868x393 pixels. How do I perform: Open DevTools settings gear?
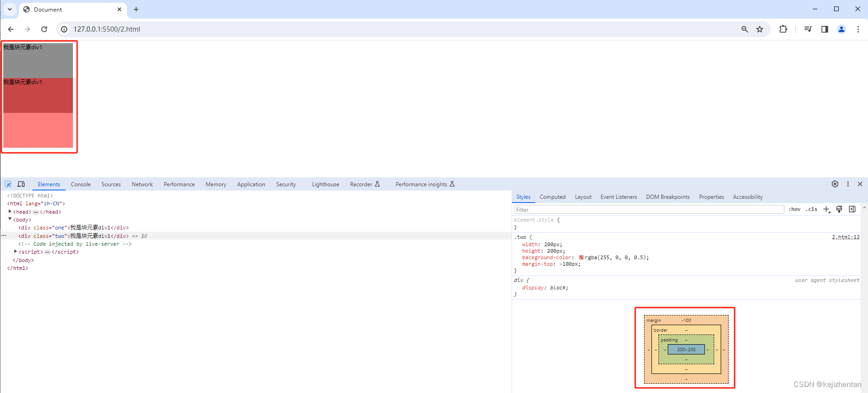835,184
